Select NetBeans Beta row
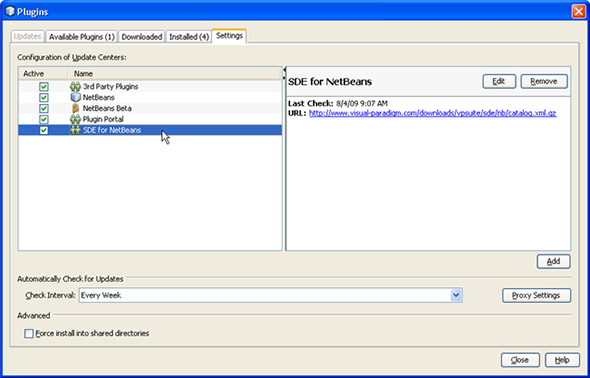Viewport: 590px width, 378px height. (150, 108)
